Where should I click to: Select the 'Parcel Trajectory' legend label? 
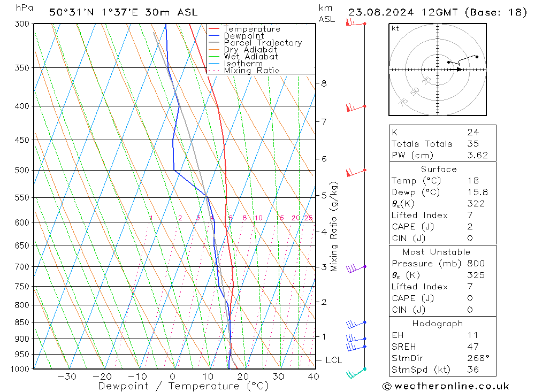point(263,43)
